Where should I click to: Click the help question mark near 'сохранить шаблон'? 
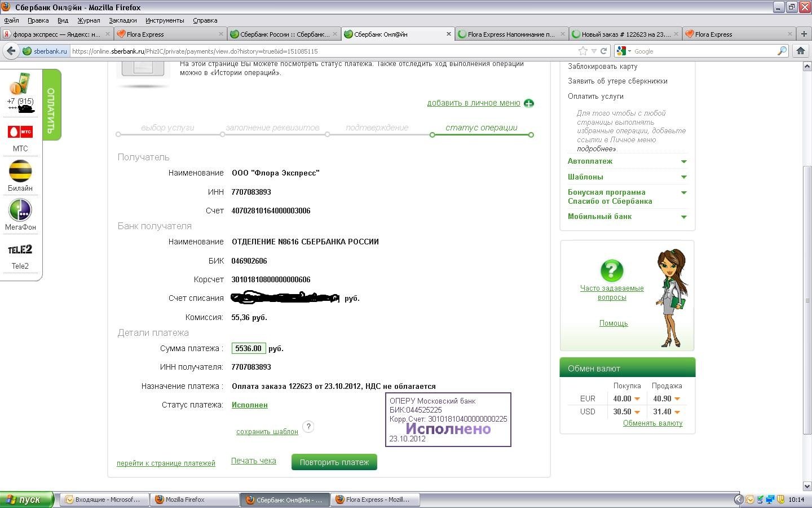(x=308, y=427)
